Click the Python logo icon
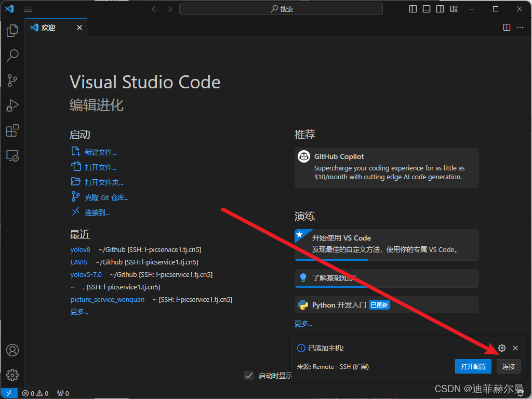This screenshot has width=532, height=399. (303, 304)
